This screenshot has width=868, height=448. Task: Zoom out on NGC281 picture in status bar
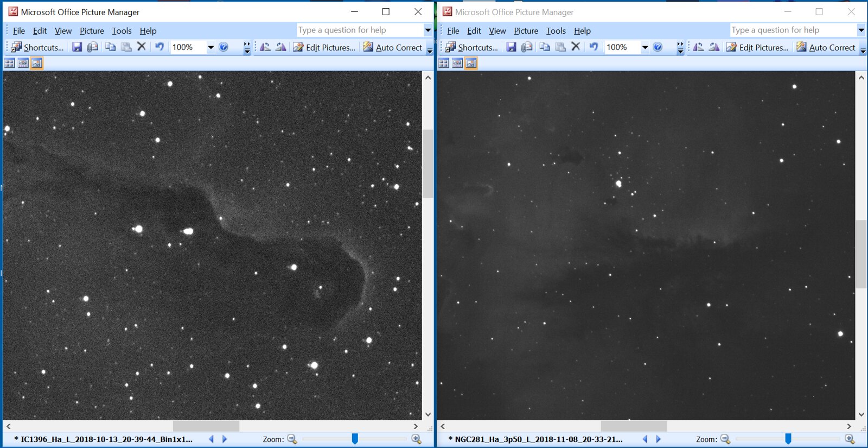725,439
